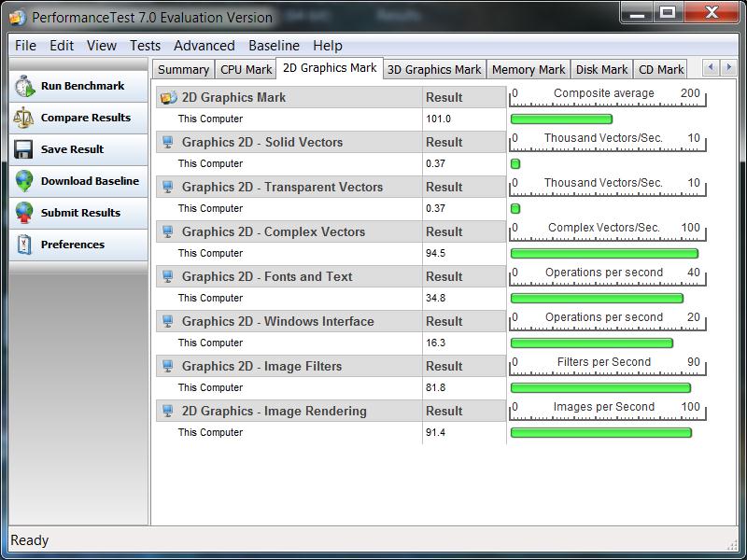
Task: Click the Solid Vectors small green bar
Action: pos(515,164)
